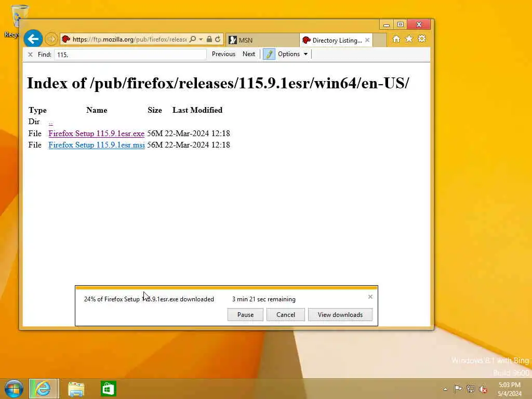Click the search magnifier in address bar
Viewport: 532px width, 399px height.
coord(193,39)
